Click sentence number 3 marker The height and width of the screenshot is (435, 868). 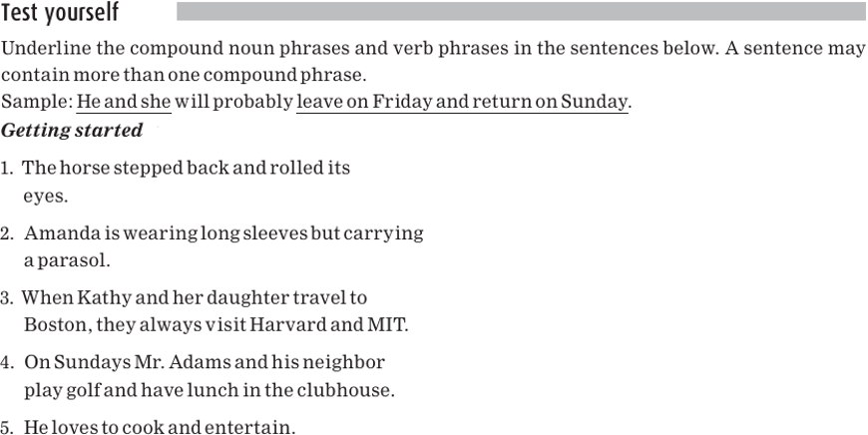coord(7,298)
